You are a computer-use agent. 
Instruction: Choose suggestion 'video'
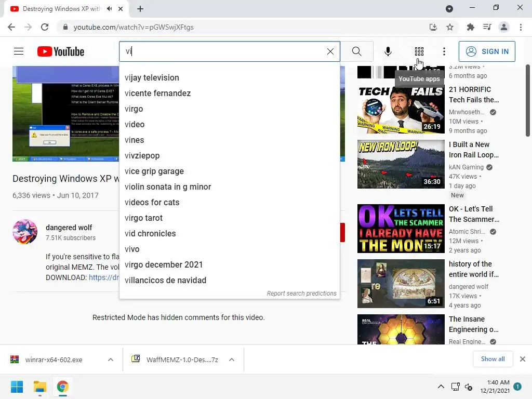coord(229,125)
